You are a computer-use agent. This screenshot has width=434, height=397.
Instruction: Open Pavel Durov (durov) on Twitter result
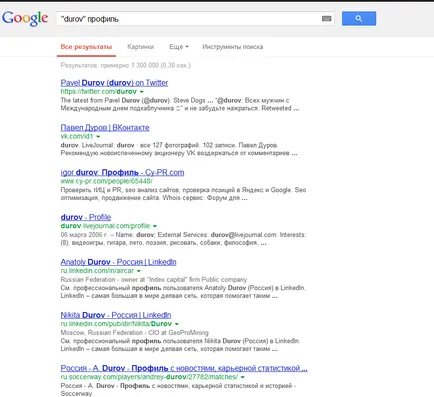tap(114, 83)
